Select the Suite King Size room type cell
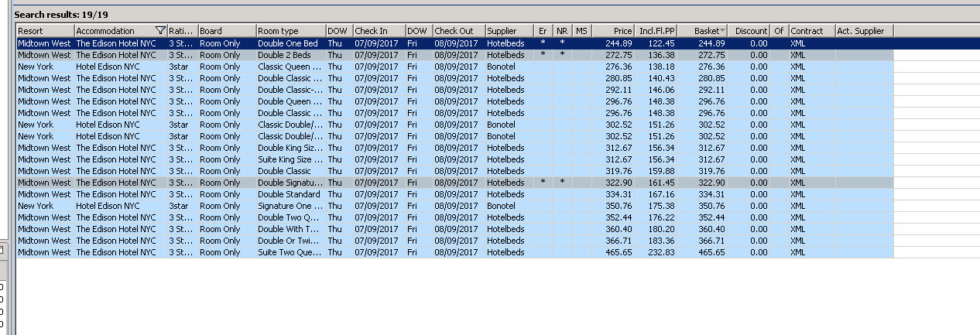 [290, 159]
